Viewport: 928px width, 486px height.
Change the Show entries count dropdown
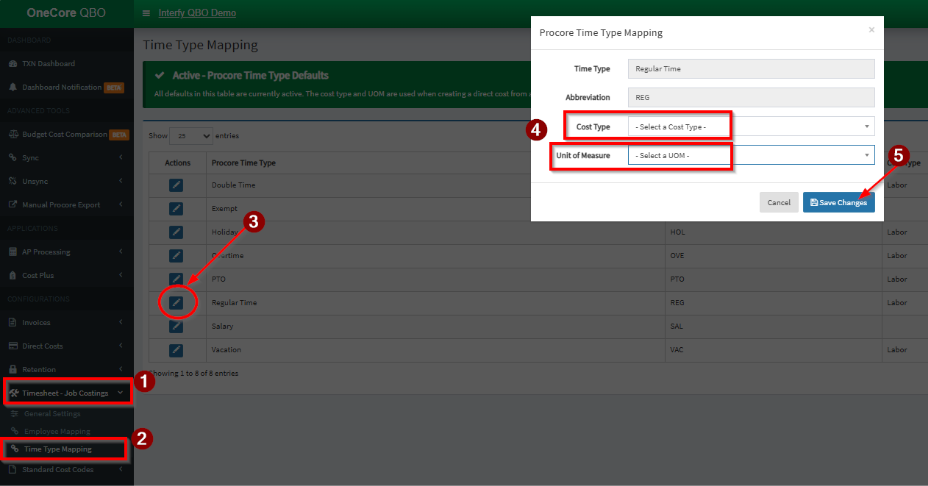tap(191, 136)
